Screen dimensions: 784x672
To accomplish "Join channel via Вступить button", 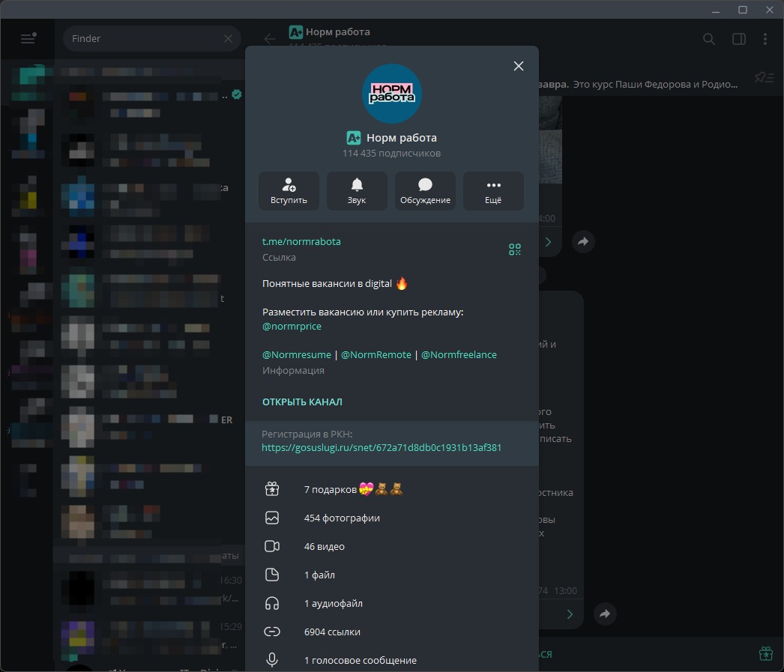I will (289, 191).
